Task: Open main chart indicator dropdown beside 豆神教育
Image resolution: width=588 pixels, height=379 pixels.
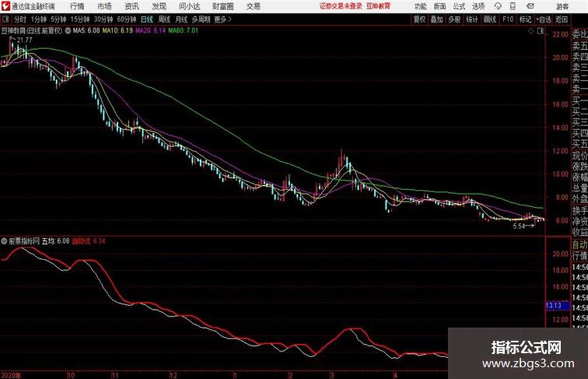Action: coord(68,30)
